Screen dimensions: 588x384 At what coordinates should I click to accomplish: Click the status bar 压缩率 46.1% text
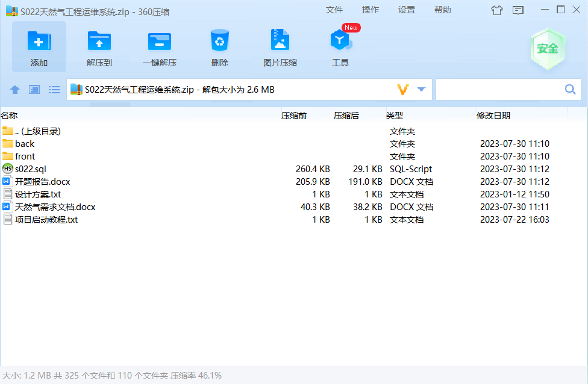pos(196,376)
